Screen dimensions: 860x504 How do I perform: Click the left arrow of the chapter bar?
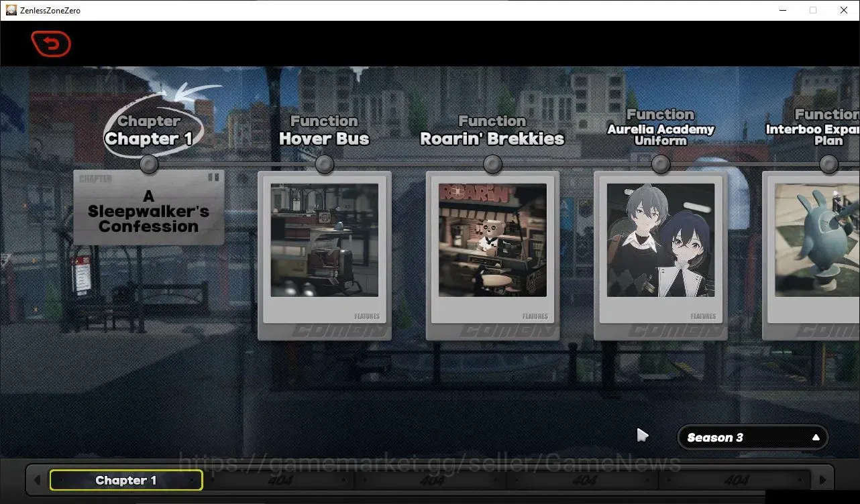click(x=37, y=480)
